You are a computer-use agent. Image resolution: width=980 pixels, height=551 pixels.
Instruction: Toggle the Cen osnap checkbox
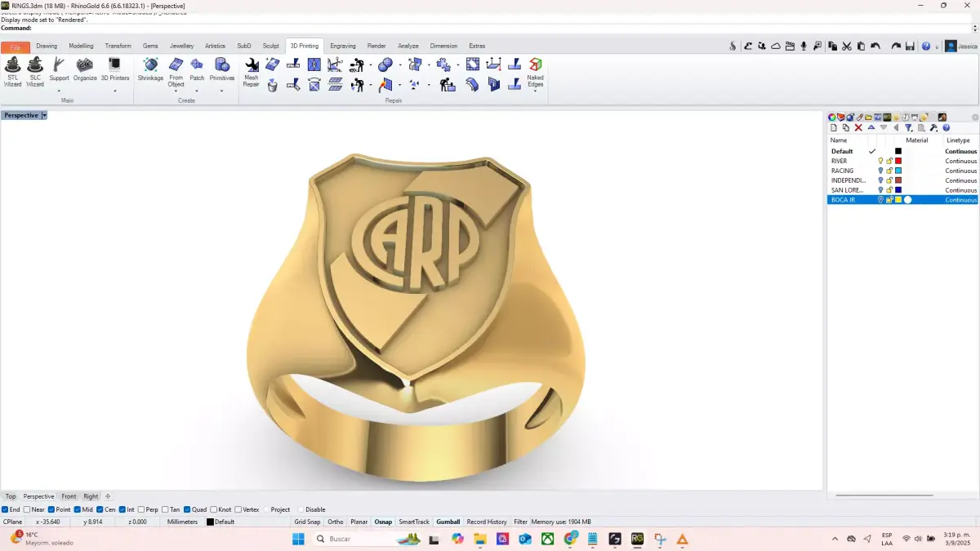pos(100,509)
